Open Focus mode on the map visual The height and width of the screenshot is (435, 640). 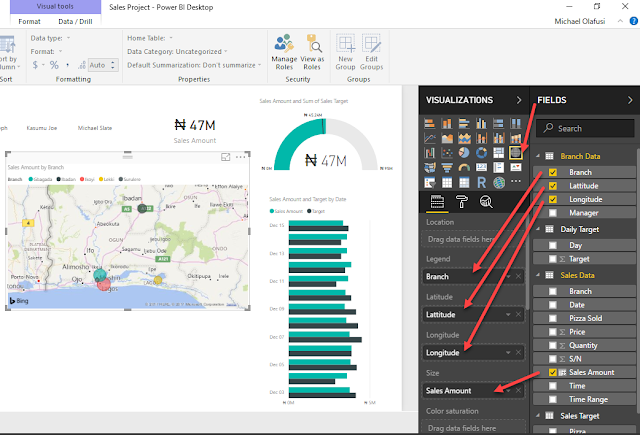pos(225,157)
